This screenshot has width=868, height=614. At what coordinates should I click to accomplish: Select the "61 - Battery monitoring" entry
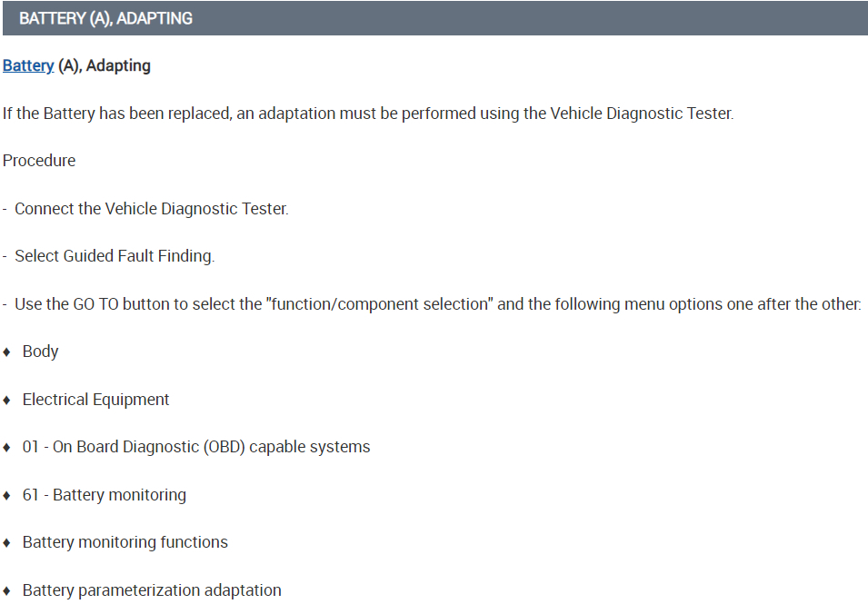click(x=105, y=495)
